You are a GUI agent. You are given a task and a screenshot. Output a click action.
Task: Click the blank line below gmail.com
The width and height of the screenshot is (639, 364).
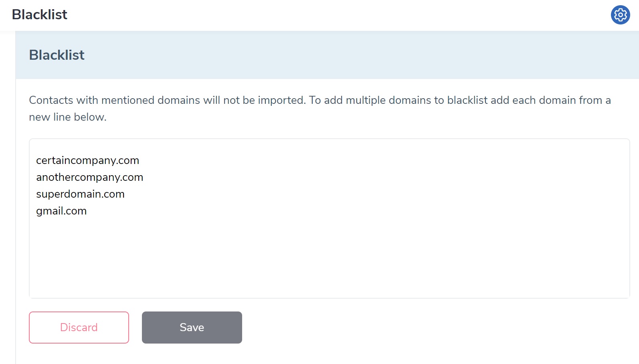(329, 228)
